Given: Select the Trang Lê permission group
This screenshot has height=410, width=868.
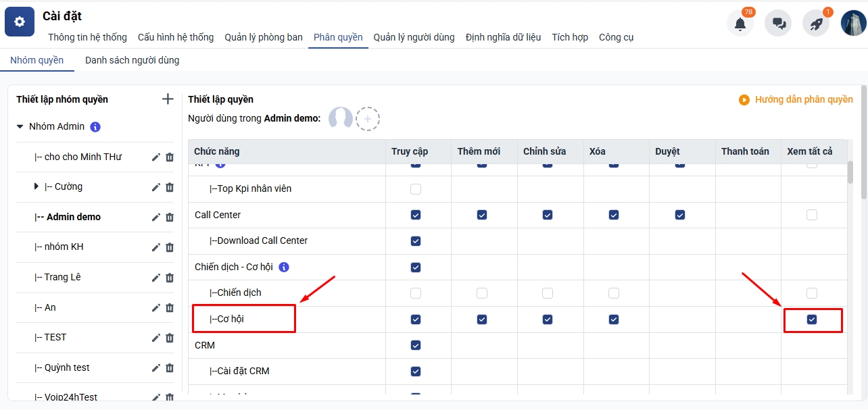Looking at the screenshot, I should 62,277.
